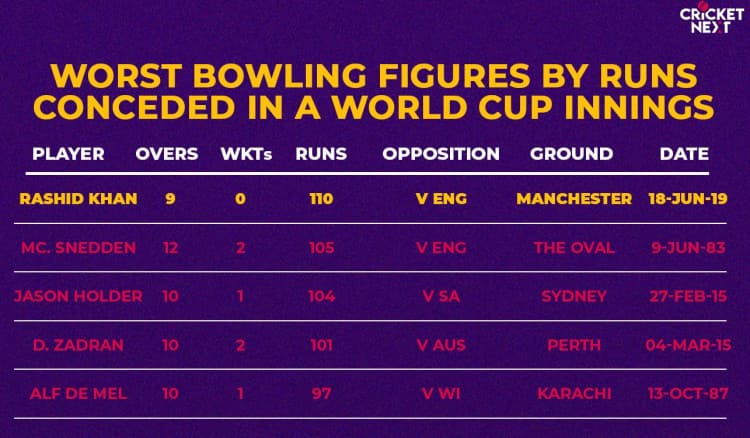Select the DATE column header
The image size is (750, 438).
click(x=684, y=154)
